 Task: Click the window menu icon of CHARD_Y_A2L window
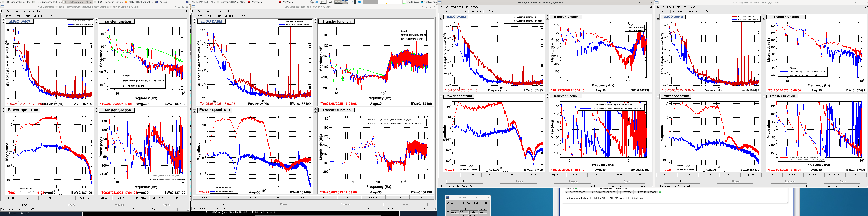[x=657, y=2]
